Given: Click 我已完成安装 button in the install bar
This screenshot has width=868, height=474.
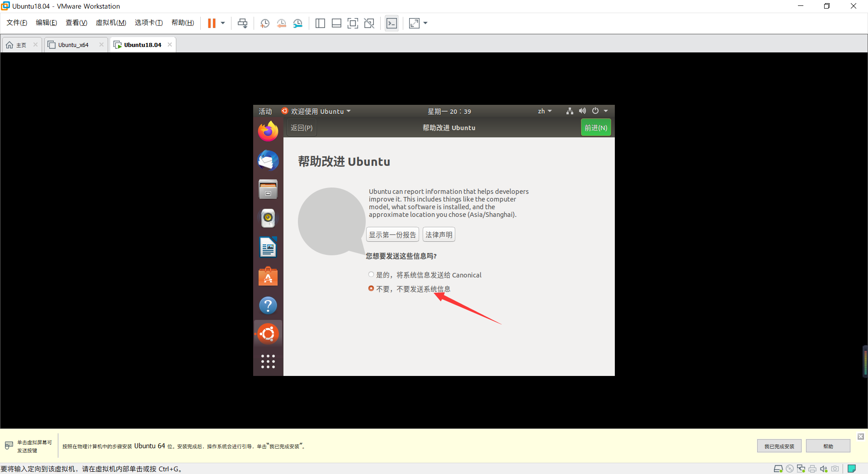Looking at the screenshot, I should (779, 446).
